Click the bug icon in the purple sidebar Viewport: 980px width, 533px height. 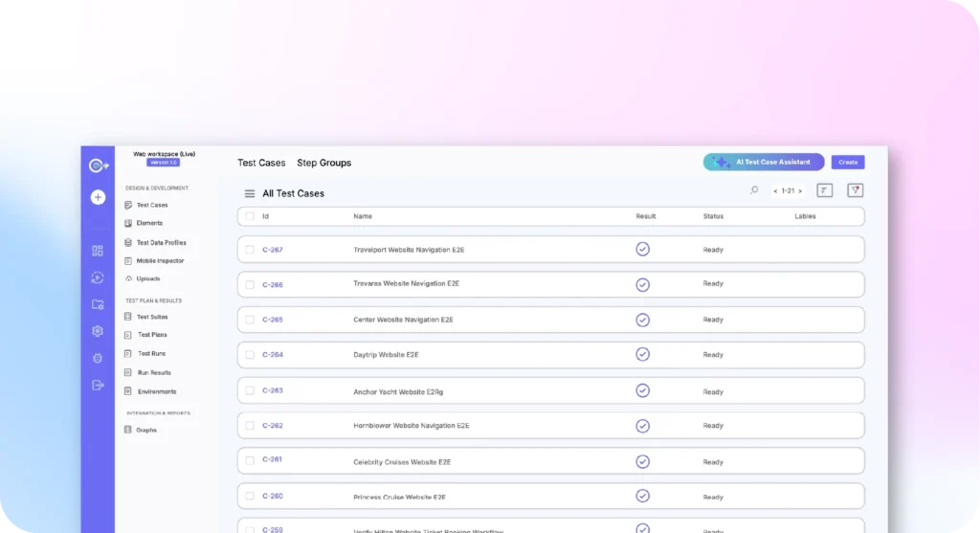97,358
